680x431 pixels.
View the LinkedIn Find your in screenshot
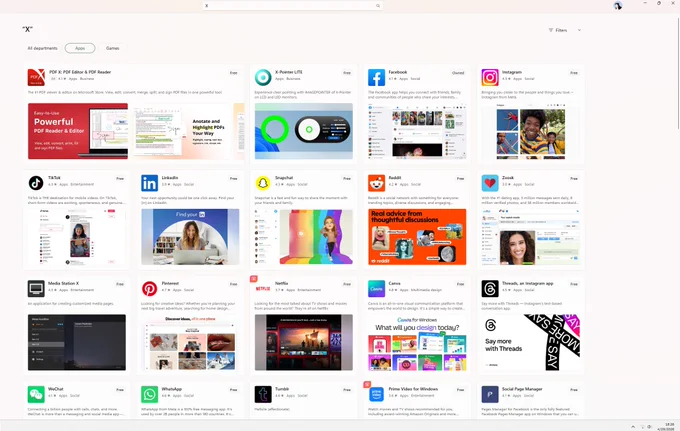pyautogui.click(x=190, y=237)
